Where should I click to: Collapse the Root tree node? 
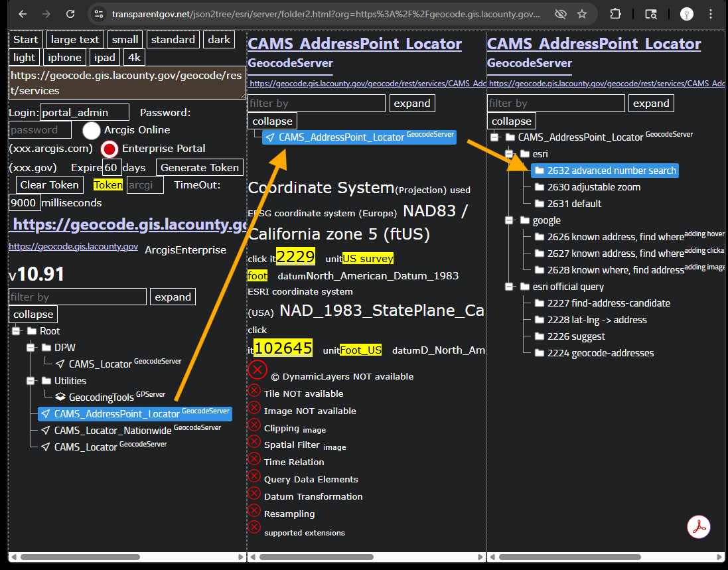pyautogui.click(x=16, y=331)
